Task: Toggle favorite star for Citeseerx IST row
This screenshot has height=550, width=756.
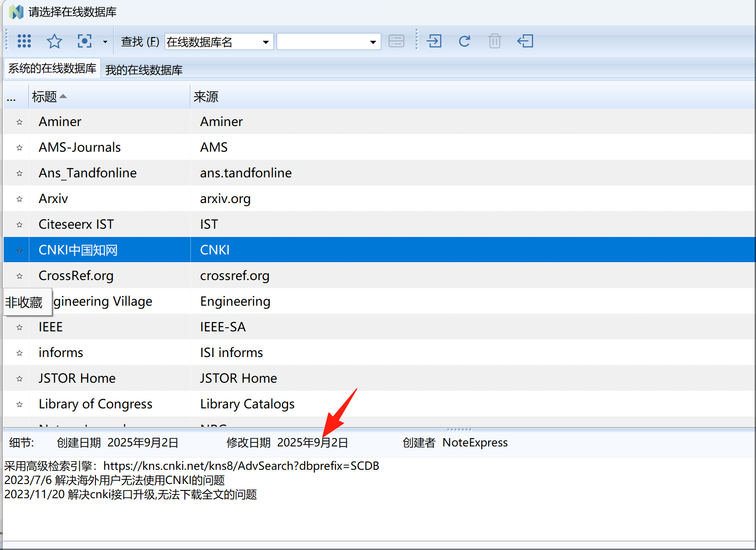Action: 19,225
